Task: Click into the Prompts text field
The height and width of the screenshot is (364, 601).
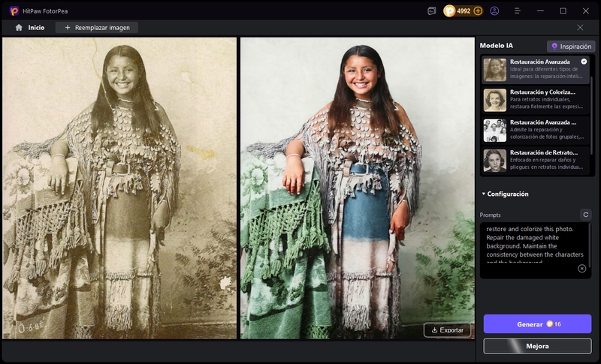Action: point(535,251)
